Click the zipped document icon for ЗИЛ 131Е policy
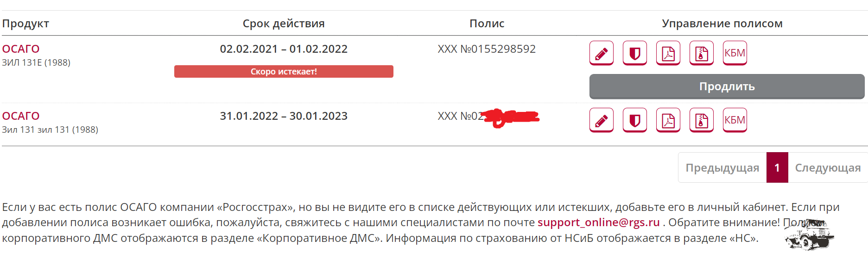868x253 pixels. 701,53
